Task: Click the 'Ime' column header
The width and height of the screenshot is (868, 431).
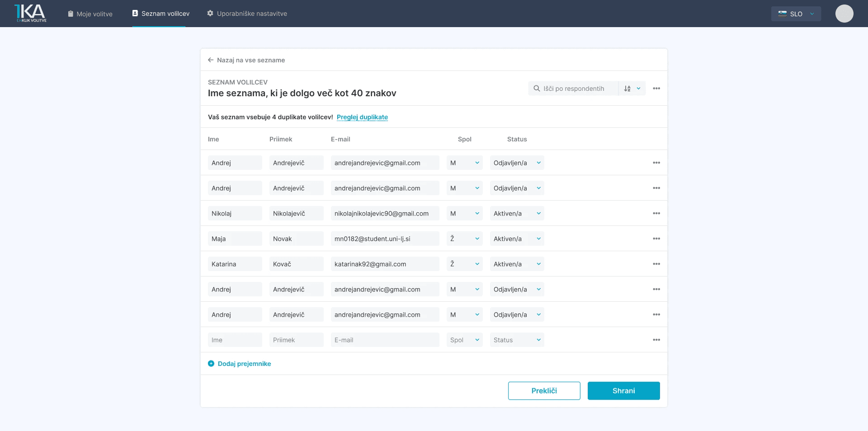Action: 213,139
